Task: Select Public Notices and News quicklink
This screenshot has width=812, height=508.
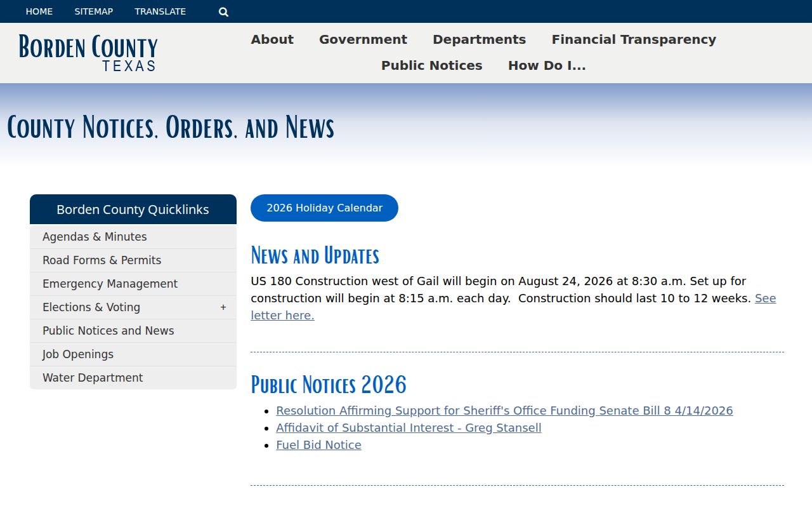Action: click(133, 331)
